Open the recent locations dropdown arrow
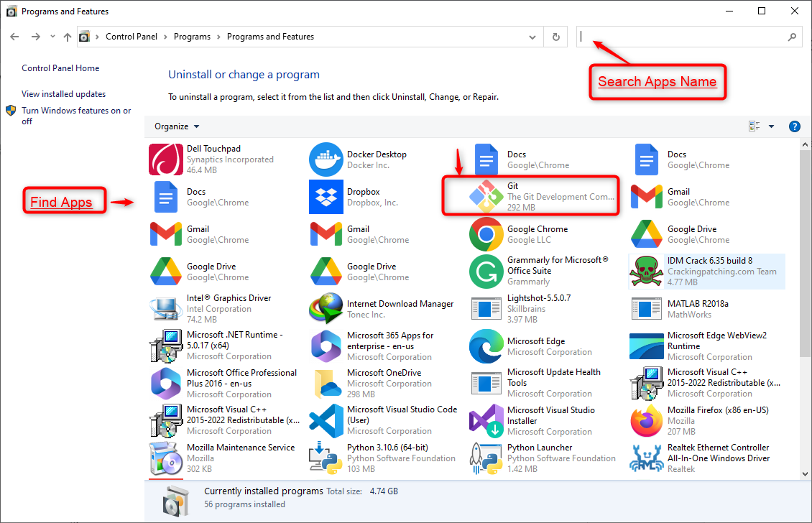The width and height of the screenshot is (812, 523). tap(52, 37)
